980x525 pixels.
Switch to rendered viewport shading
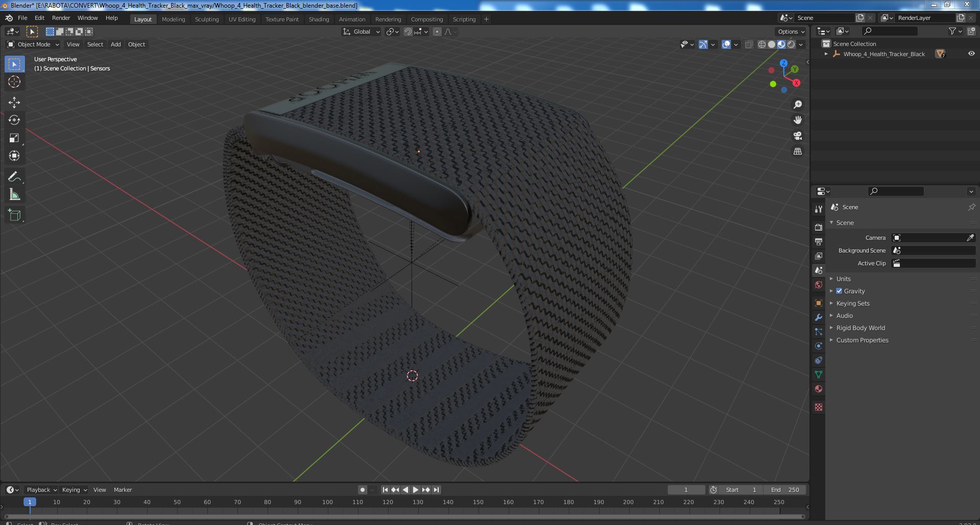click(x=791, y=44)
